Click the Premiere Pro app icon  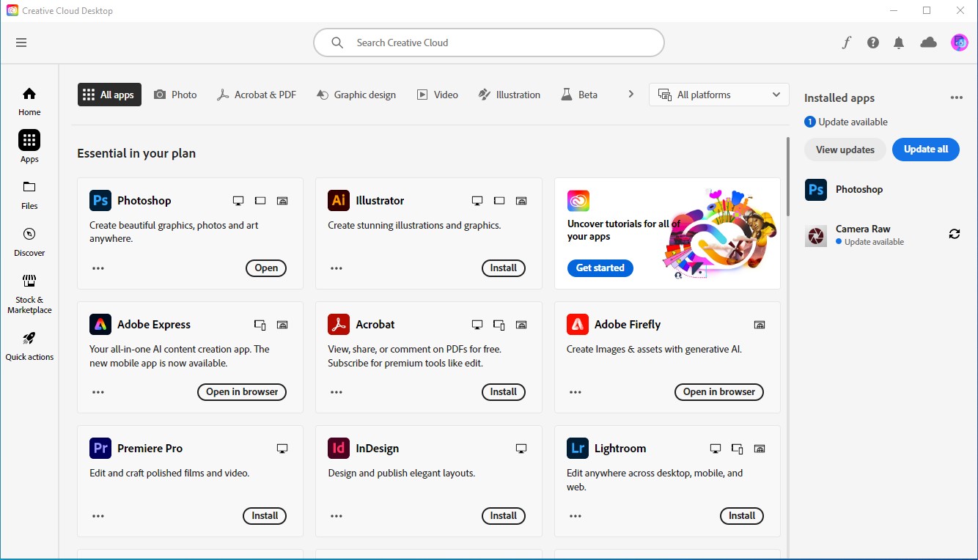100,448
